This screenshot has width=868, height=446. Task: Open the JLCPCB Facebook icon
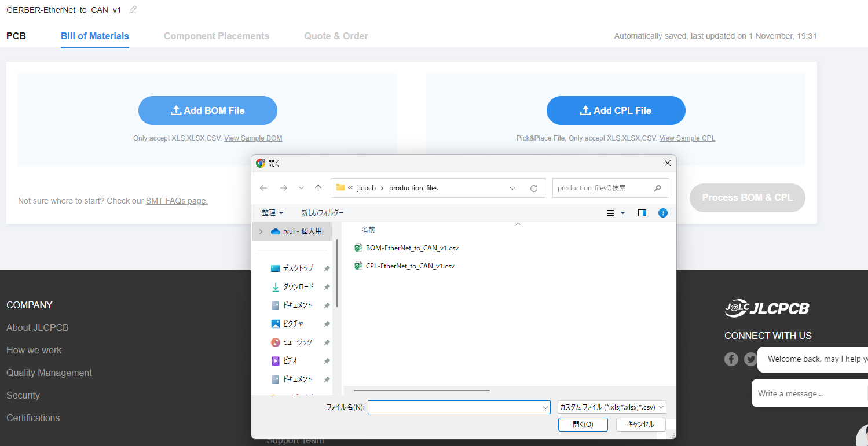[731, 359]
